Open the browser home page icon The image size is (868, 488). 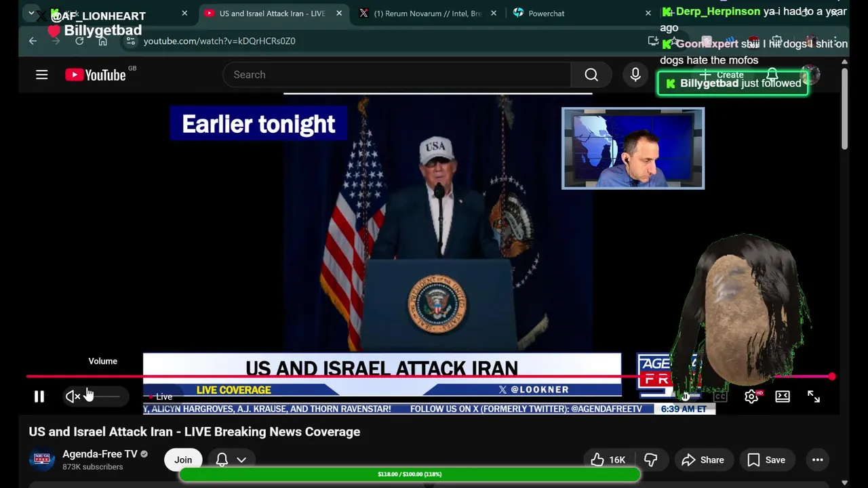pyautogui.click(x=102, y=41)
